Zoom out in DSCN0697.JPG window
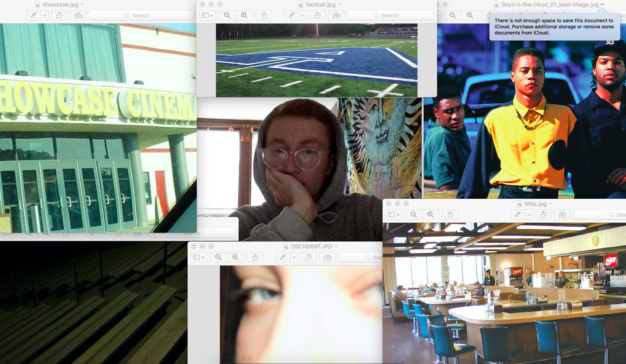The image size is (626, 364). [219, 257]
